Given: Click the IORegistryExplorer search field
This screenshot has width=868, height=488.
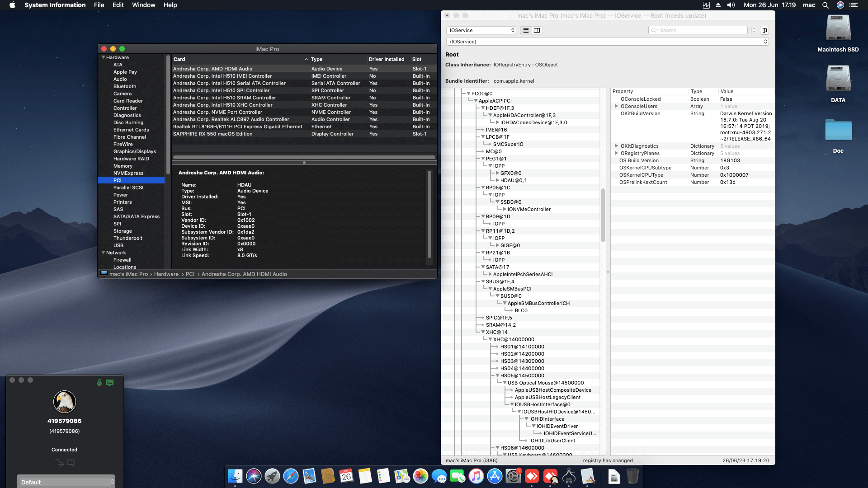Looking at the screenshot, I should click(698, 30).
